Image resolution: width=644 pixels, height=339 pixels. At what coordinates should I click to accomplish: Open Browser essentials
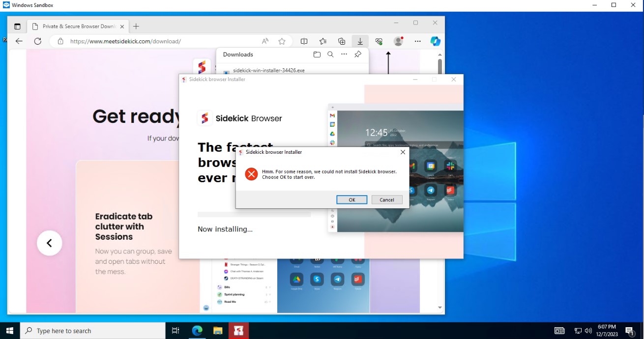(x=379, y=41)
